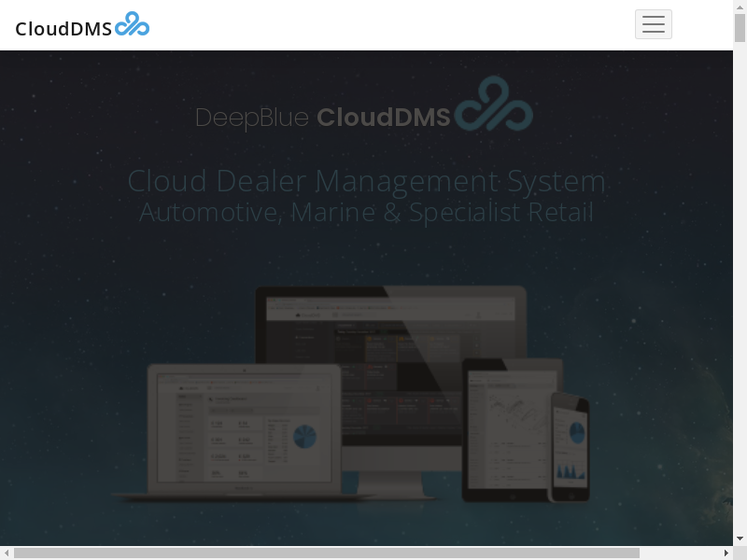This screenshot has width=747, height=560.
Task: Click the horizontal scrollbar thumb
Action: tap(327, 553)
